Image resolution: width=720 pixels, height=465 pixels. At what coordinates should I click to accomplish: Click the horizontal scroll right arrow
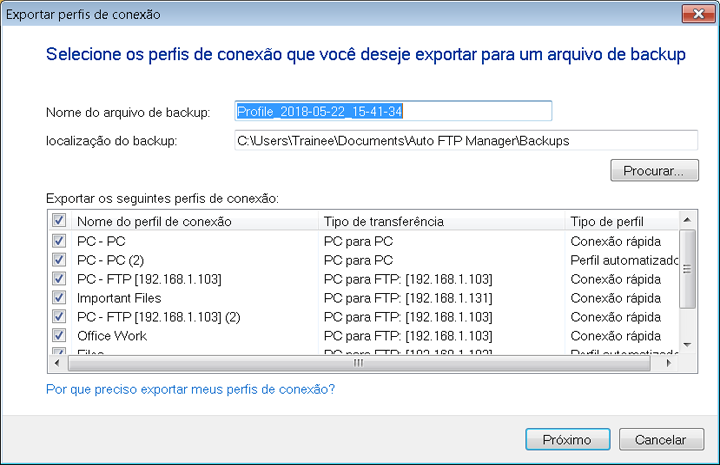670,363
